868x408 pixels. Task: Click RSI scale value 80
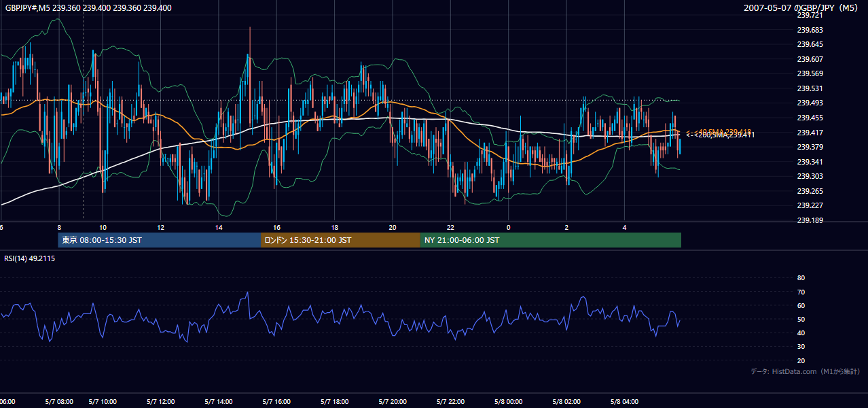(801, 278)
